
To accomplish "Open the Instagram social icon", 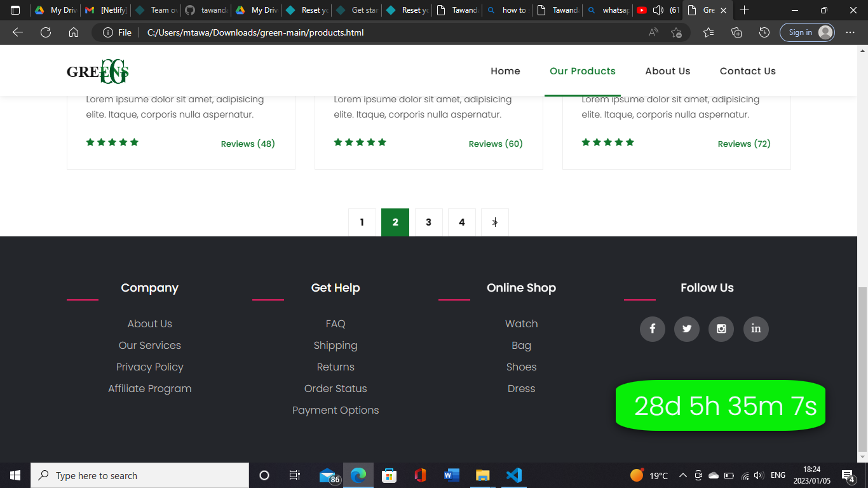I will pyautogui.click(x=721, y=329).
